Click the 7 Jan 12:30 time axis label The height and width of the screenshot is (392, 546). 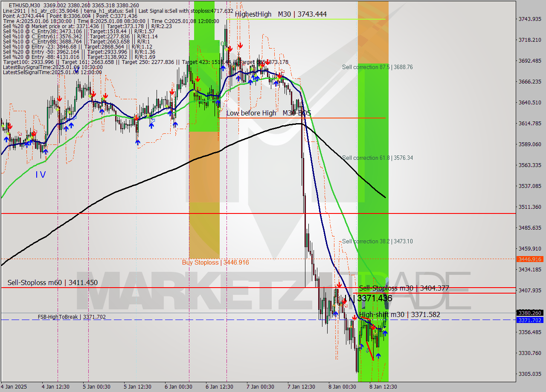301,387
